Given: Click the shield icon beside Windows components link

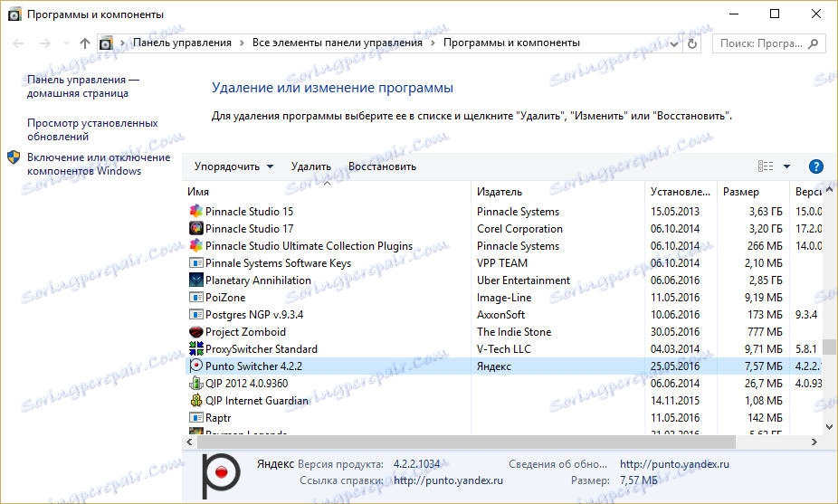Looking at the screenshot, I should click(14, 157).
